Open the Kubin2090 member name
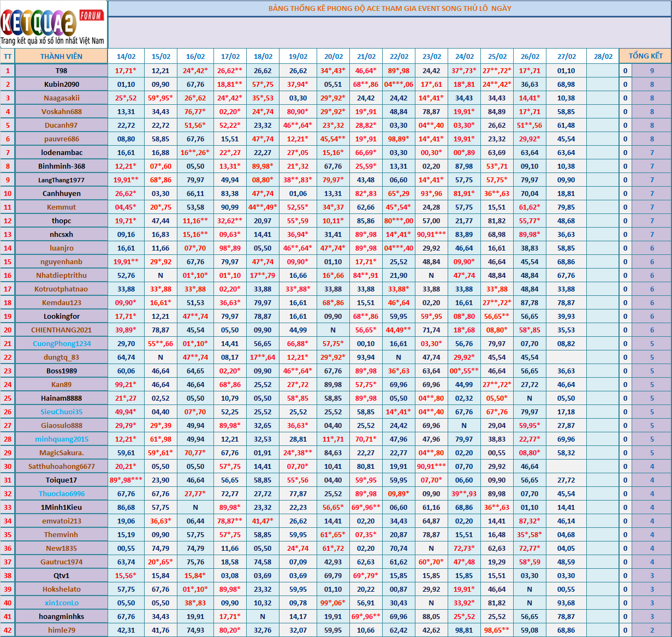The image size is (672, 637). coord(61,84)
